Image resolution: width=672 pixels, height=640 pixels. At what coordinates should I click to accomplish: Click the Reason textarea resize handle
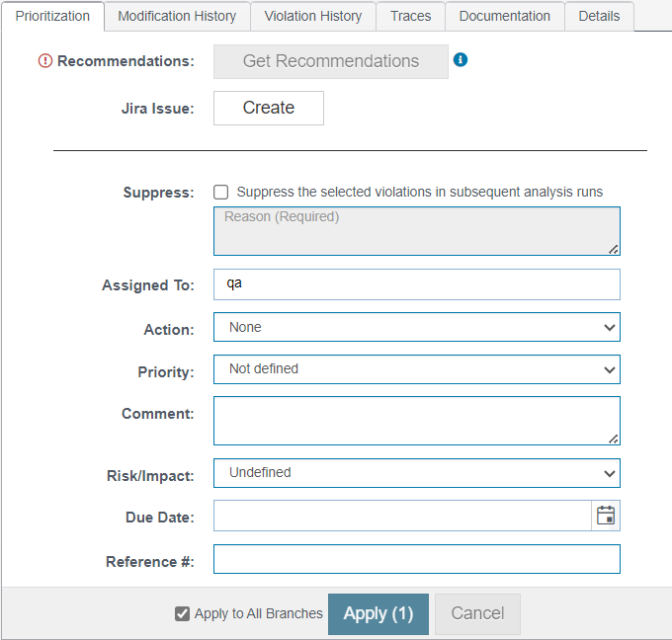tap(614, 249)
